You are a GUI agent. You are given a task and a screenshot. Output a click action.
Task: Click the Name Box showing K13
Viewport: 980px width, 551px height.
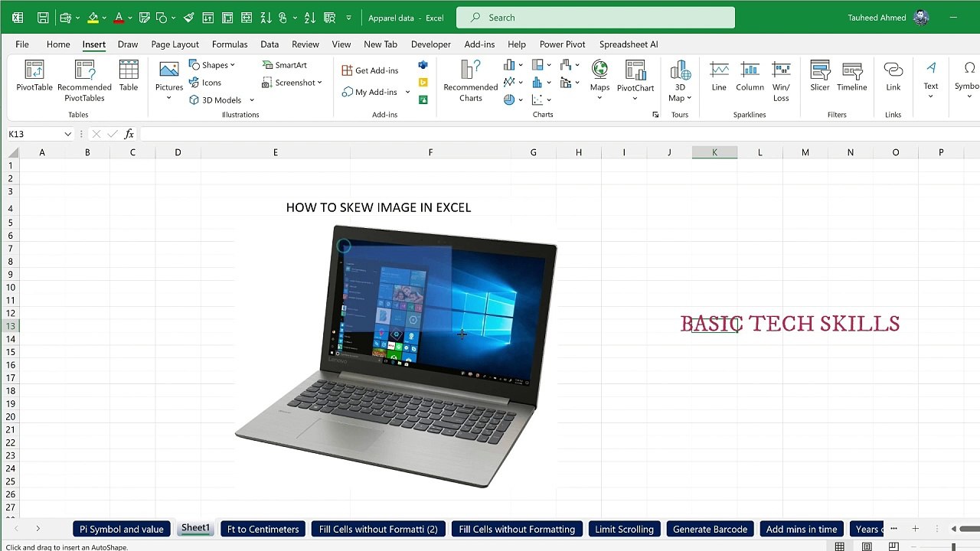coord(34,134)
